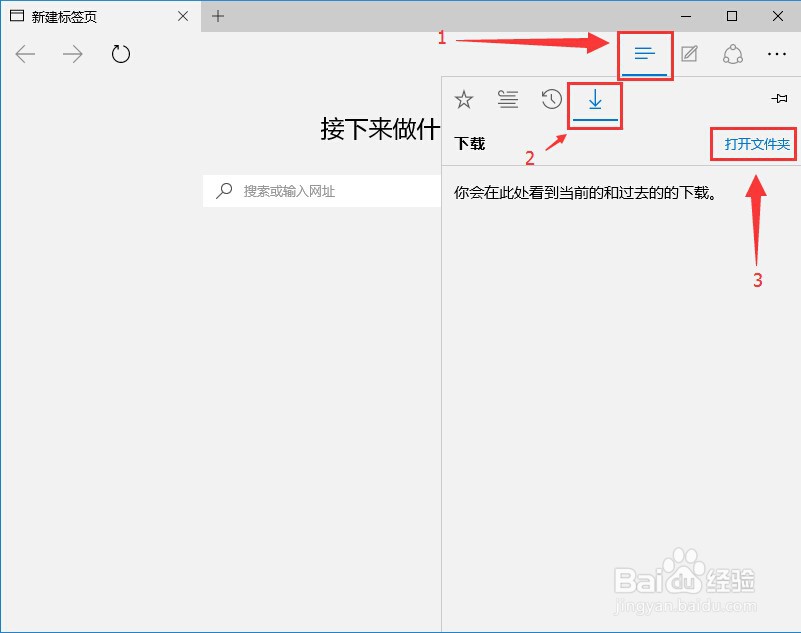Refresh the current page
The height and width of the screenshot is (633, 801).
[121, 54]
